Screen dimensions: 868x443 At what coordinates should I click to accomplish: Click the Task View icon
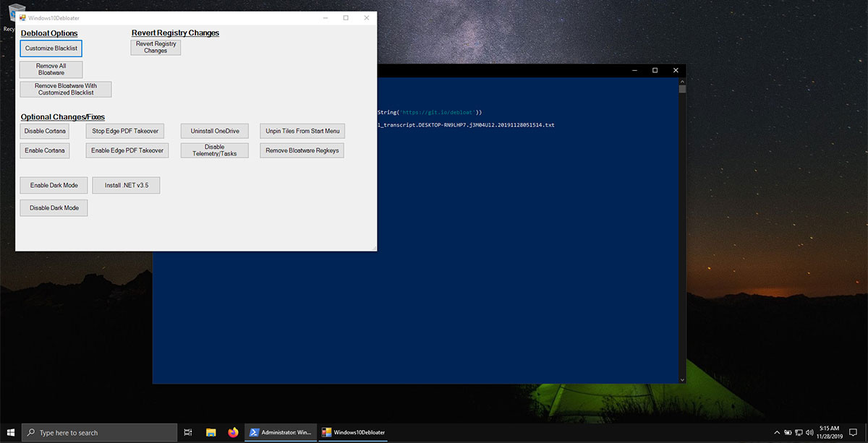[x=188, y=432]
